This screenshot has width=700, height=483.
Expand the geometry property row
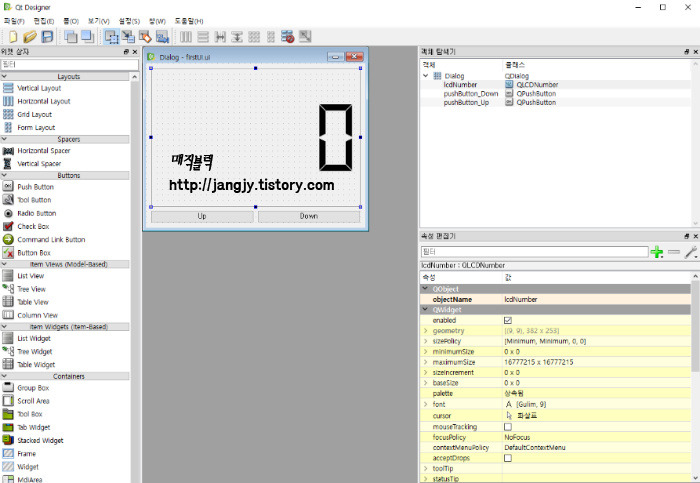click(x=425, y=331)
